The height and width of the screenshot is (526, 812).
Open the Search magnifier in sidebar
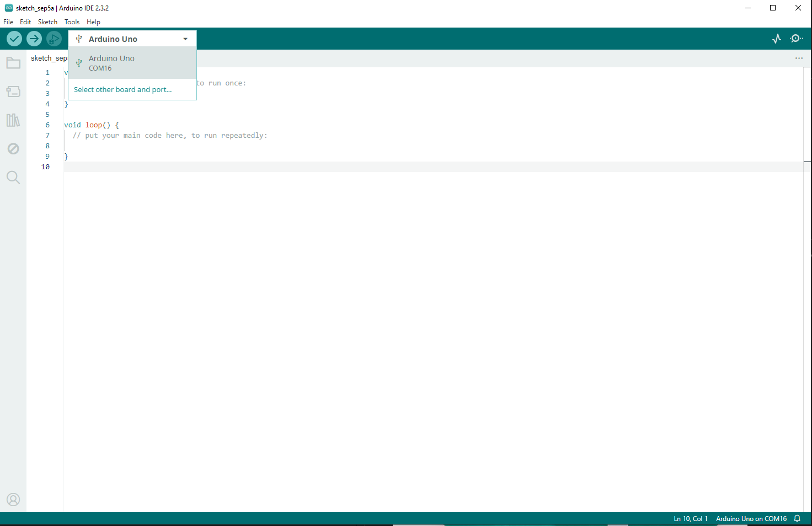coord(13,178)
